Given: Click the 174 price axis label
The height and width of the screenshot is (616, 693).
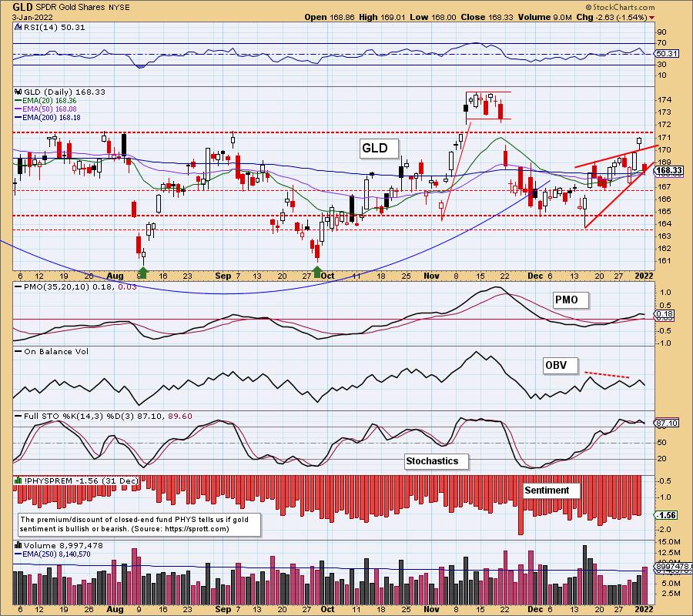Looking at the screenshot, I should [x=665, y=100].
